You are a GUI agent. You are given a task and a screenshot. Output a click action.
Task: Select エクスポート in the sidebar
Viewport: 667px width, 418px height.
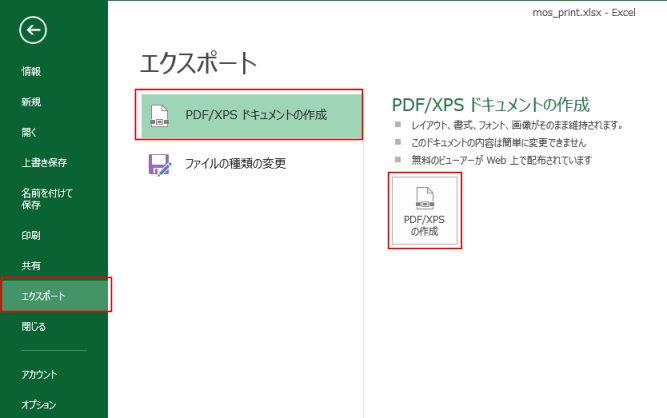(x=54, y=296)
